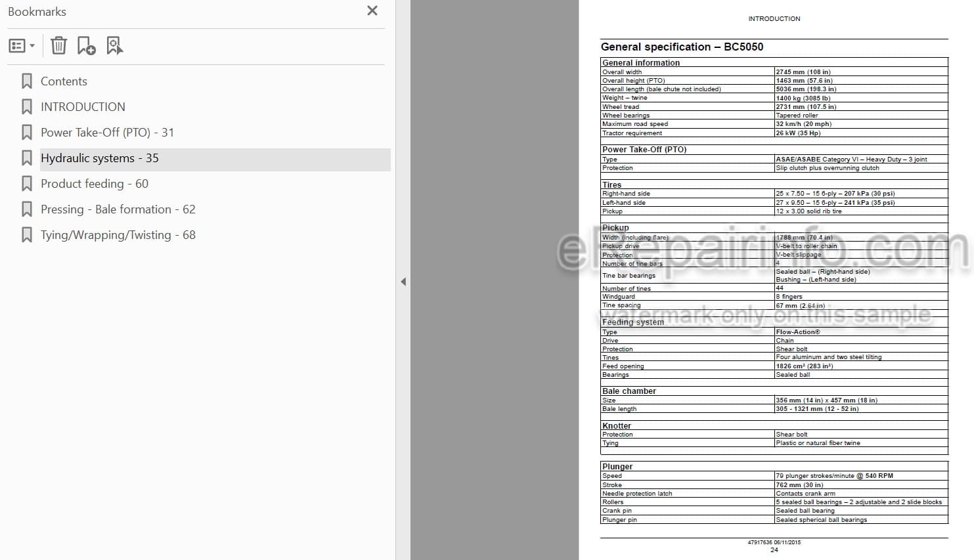
Task: Click the 'Power Take-Off (PTO)' section header in table
Action: click(644, 150)
